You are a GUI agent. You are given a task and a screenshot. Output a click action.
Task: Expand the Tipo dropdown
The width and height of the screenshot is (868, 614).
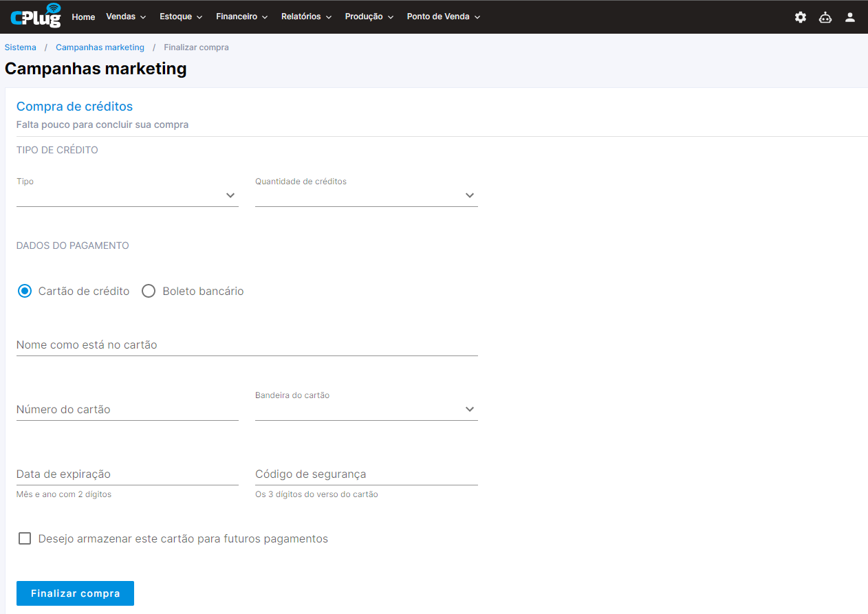[127, 195]
